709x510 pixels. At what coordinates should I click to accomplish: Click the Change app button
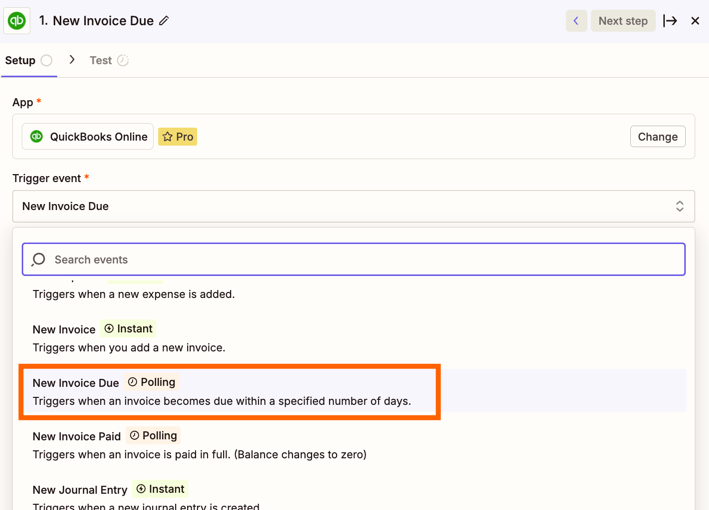(657, 137)
